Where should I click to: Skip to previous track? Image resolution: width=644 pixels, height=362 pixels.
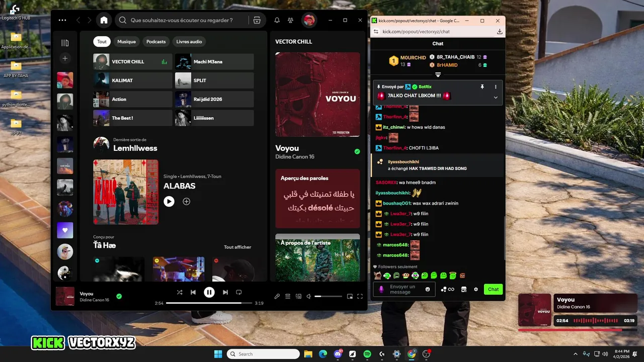[193, 292]
